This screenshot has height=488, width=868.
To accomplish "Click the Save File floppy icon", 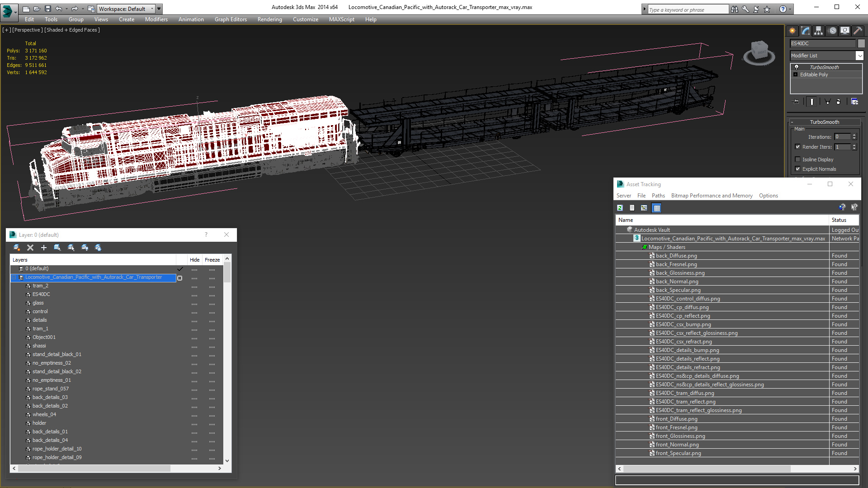I will 47,9.
